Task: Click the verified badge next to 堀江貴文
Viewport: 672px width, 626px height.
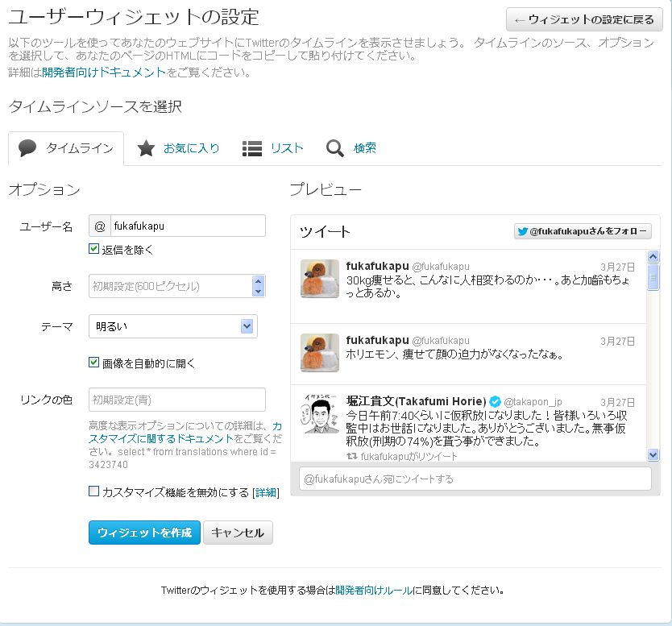Action: point(495,401)
